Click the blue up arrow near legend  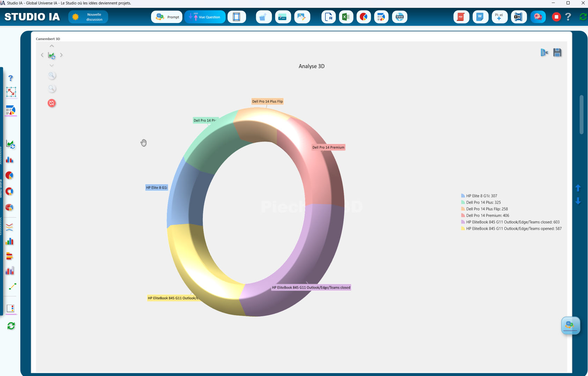(578, 188)
